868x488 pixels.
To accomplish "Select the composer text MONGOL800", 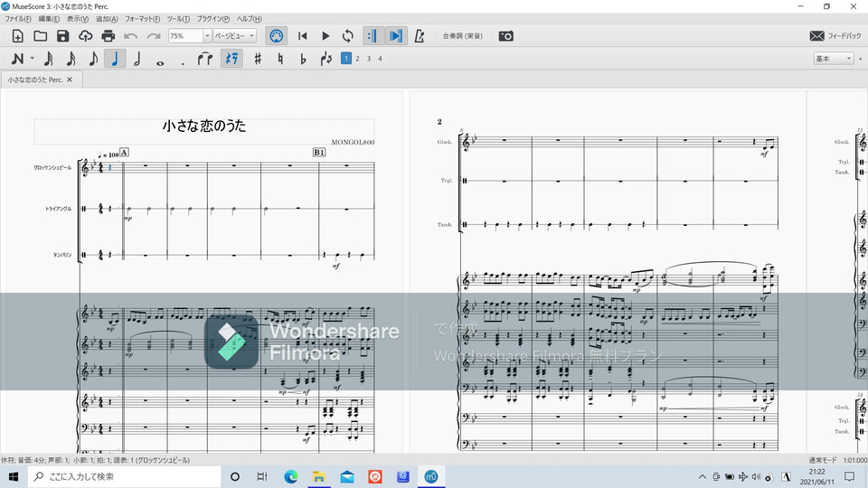I will point(353,142).
